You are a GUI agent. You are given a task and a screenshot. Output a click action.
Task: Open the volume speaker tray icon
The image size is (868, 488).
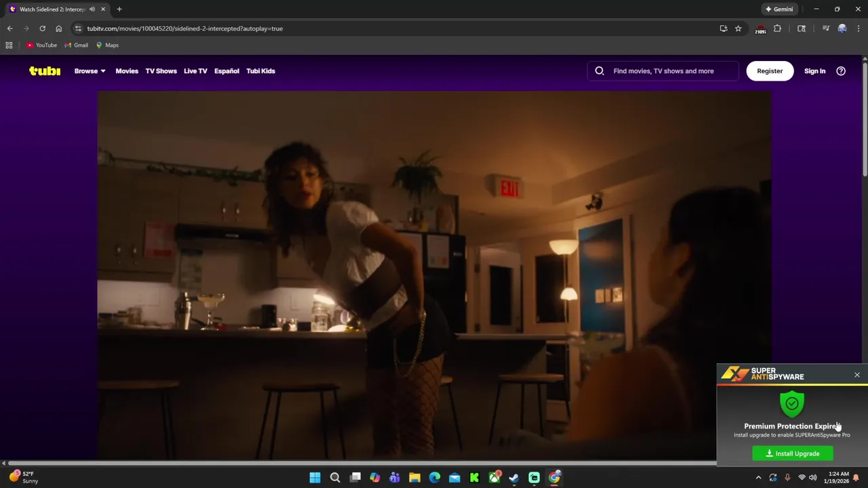tap(813, 478)
